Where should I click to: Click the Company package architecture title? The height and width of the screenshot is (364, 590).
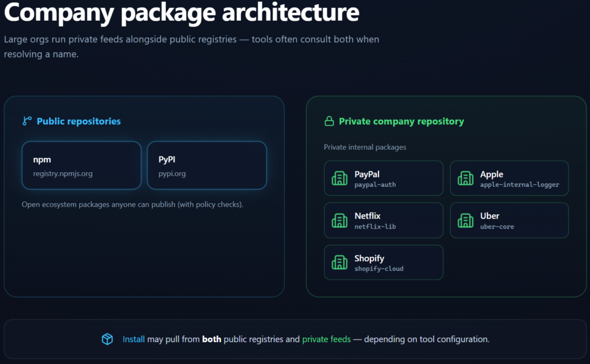pos(181,12)
